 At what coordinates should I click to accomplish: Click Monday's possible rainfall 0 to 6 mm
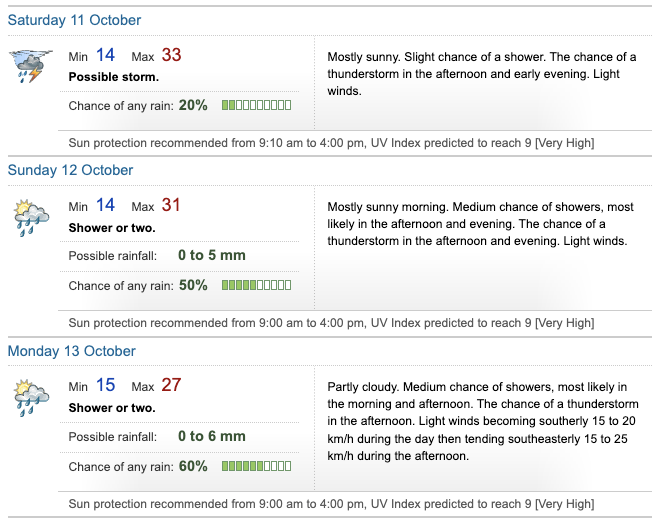click(211, 436)
